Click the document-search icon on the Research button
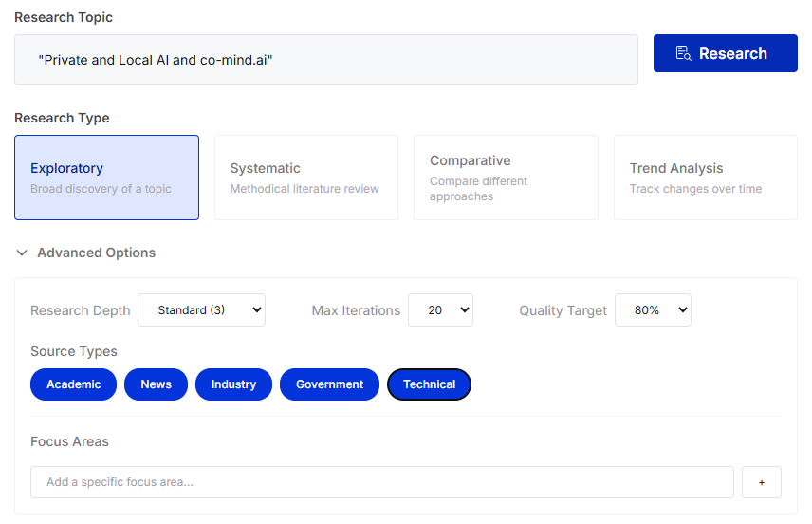Image resolution: width=812 pixels, height=524 pixels. click(684, 53)
